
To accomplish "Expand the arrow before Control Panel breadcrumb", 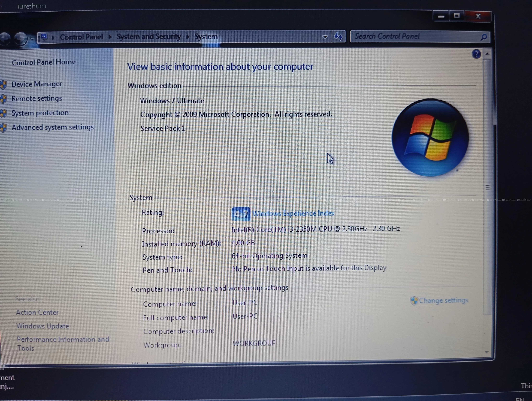I will point(53,38).
